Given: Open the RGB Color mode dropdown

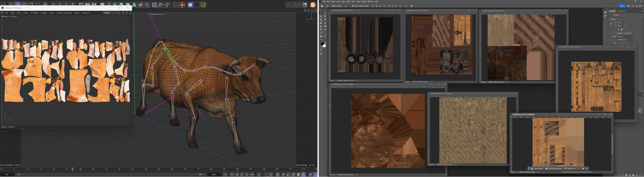Looking at the screenshot, I should tap(625, 36).
